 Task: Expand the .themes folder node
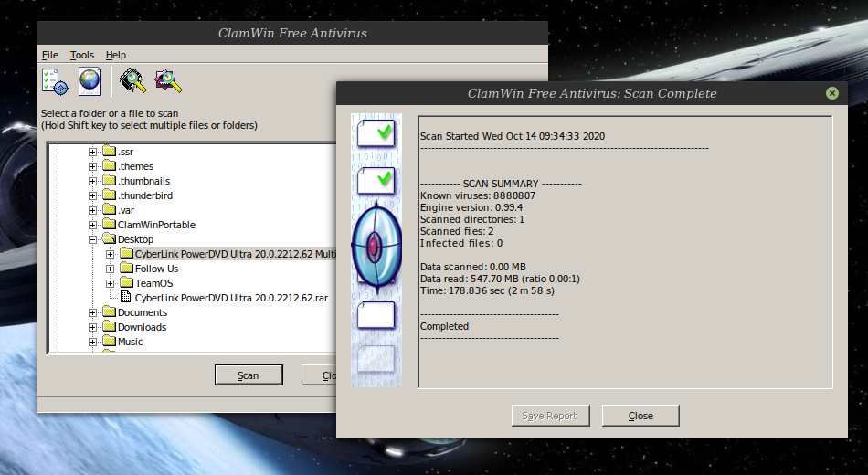point(92,166)
